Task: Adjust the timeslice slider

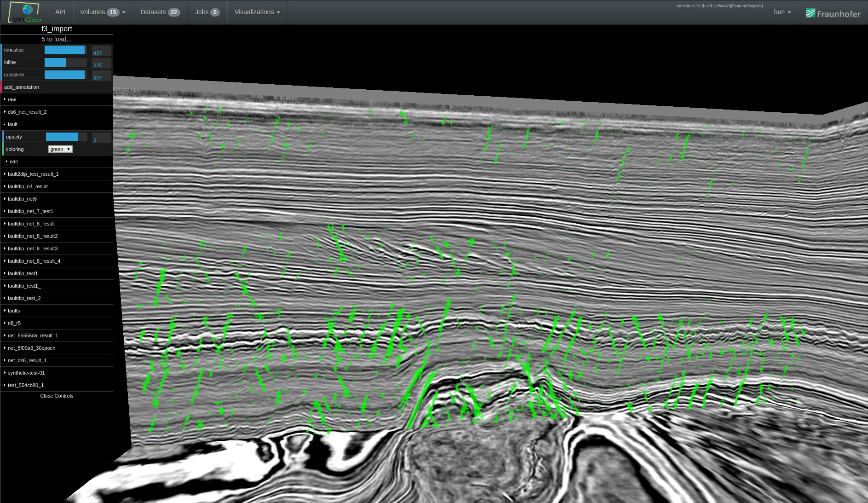Action: [65, 50]
